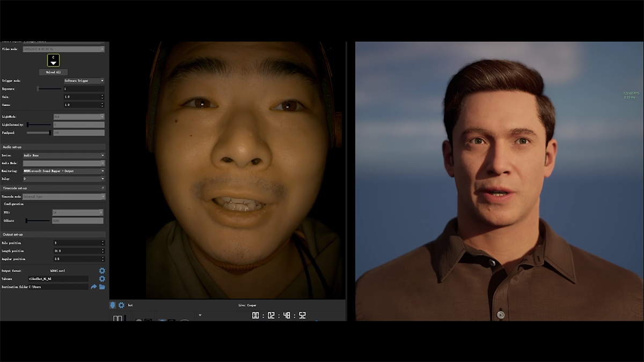Click the Length position stepper

pyautogui.click(x=103, y=251)
